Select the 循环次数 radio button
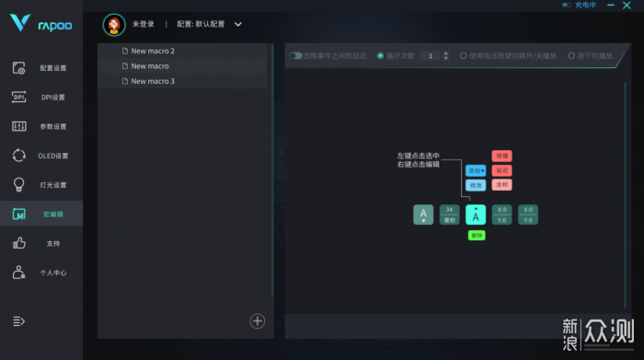644x360 pixels. pos(380,55)
